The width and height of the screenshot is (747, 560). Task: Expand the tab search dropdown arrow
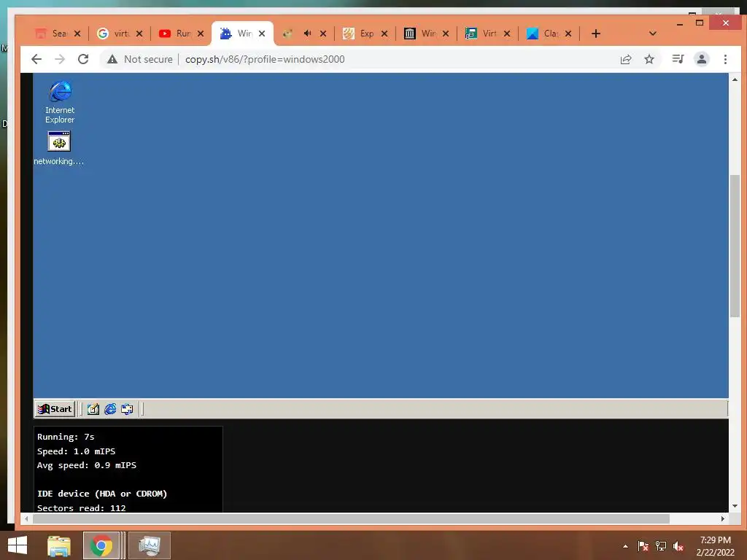click(x=653, y=34)
